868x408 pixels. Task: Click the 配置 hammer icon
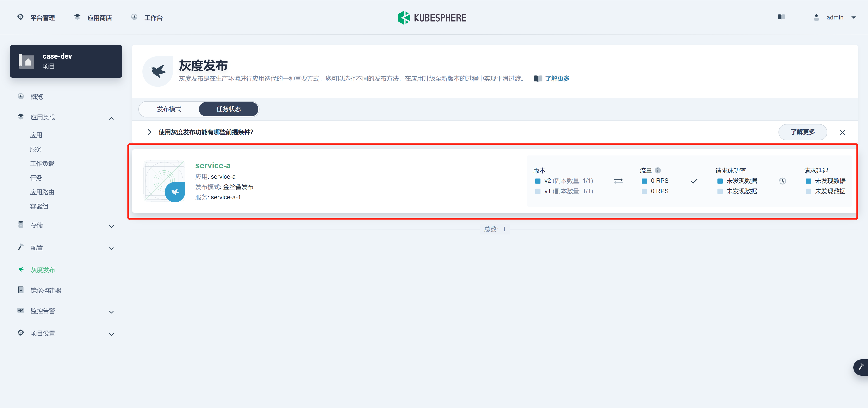click(x=21, y=247)
